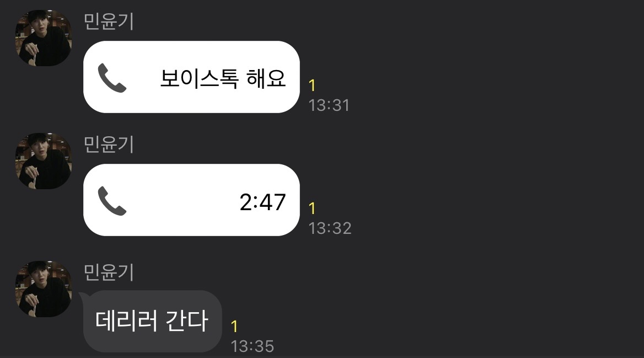Tap the 13:32 timestamp
The height and width of the screenshot is (358, 644).
coord(330,228)
